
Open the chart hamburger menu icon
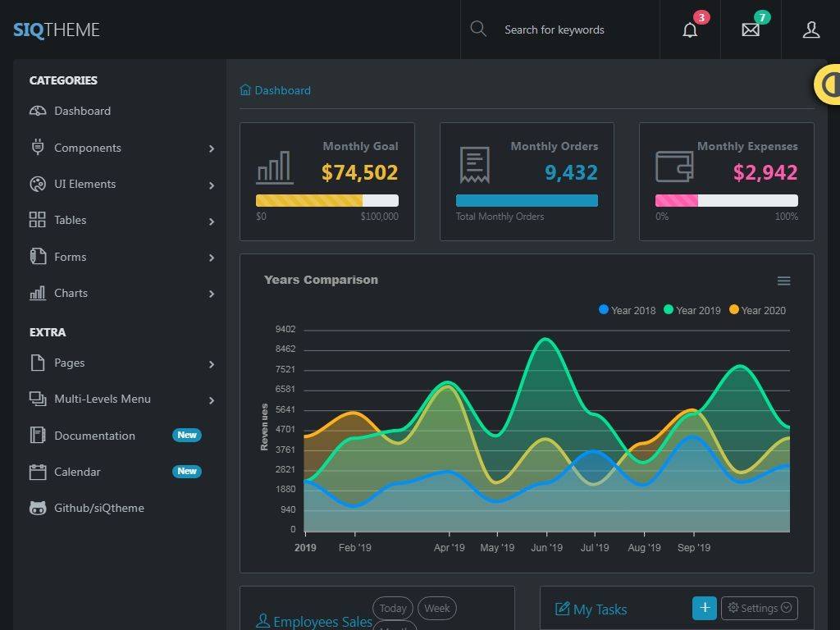[x=783, y=281]
